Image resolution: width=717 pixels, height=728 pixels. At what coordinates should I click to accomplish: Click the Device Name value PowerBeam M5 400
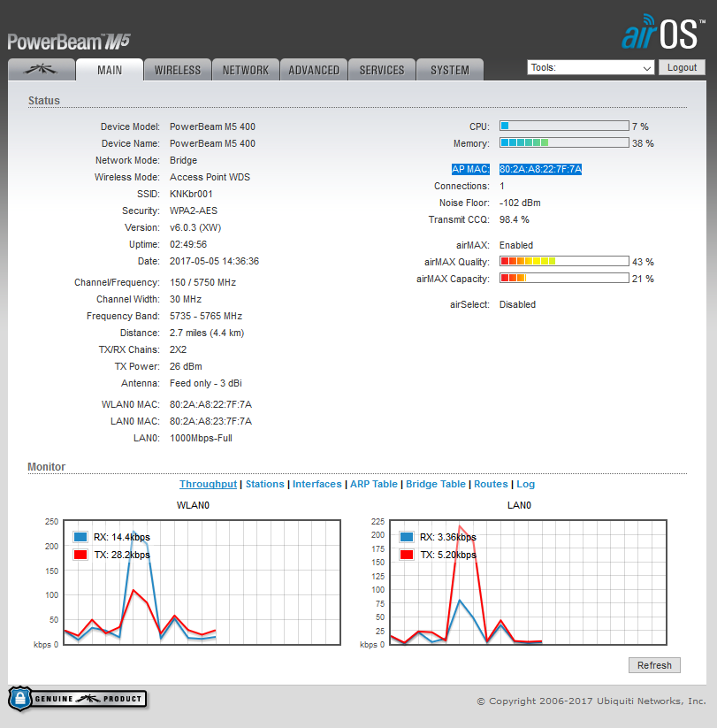pyautogui.click(x=212, y=143)
